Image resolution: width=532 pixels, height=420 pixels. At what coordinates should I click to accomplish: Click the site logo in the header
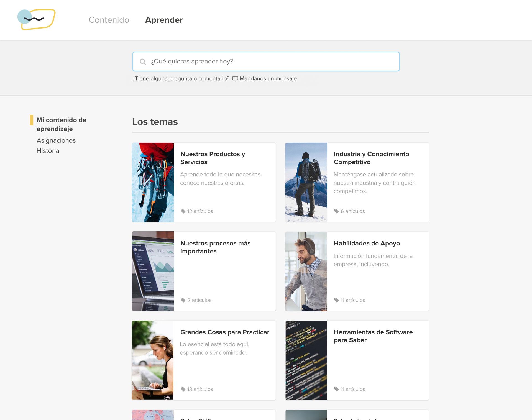tap(36, 20)
